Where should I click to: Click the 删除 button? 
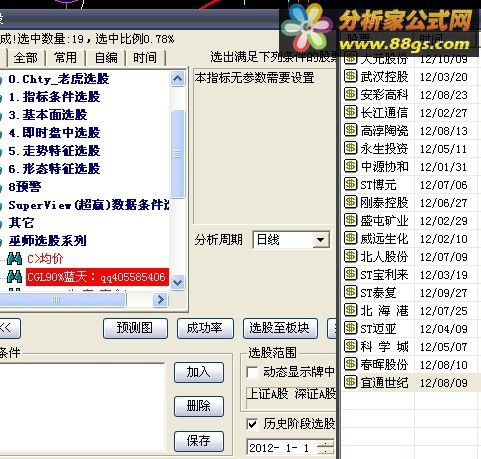click(x=199, y=406)
